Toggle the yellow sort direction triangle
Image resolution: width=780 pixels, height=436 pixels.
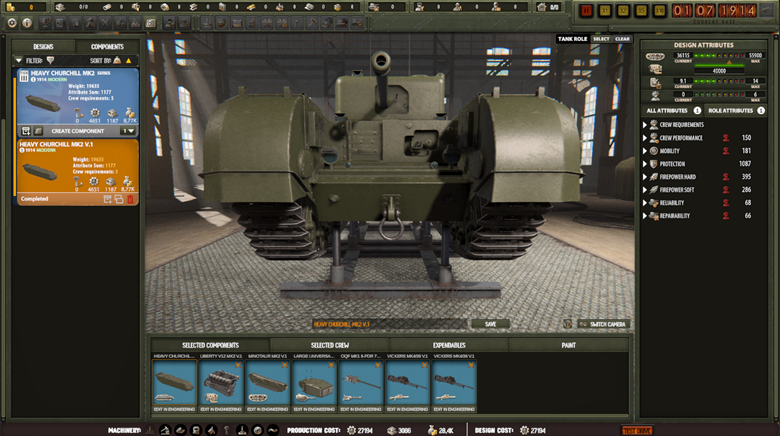click(128, 61)
